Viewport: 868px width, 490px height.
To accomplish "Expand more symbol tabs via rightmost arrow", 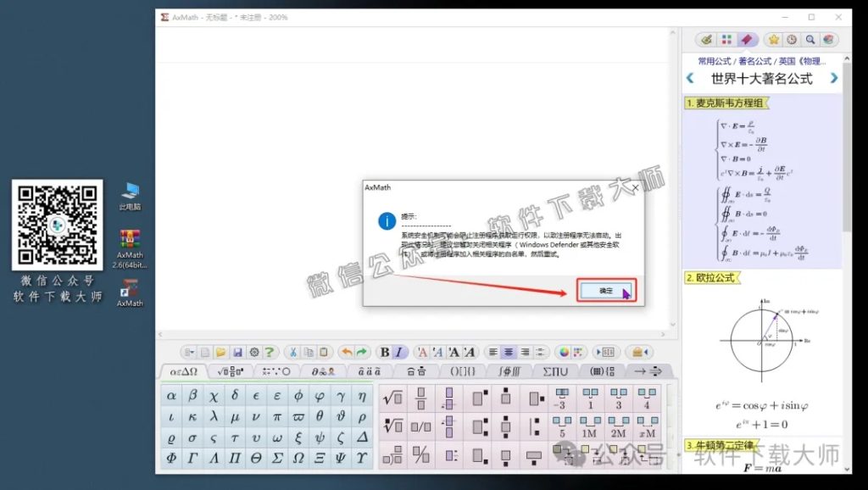I will tap(647, 370).
